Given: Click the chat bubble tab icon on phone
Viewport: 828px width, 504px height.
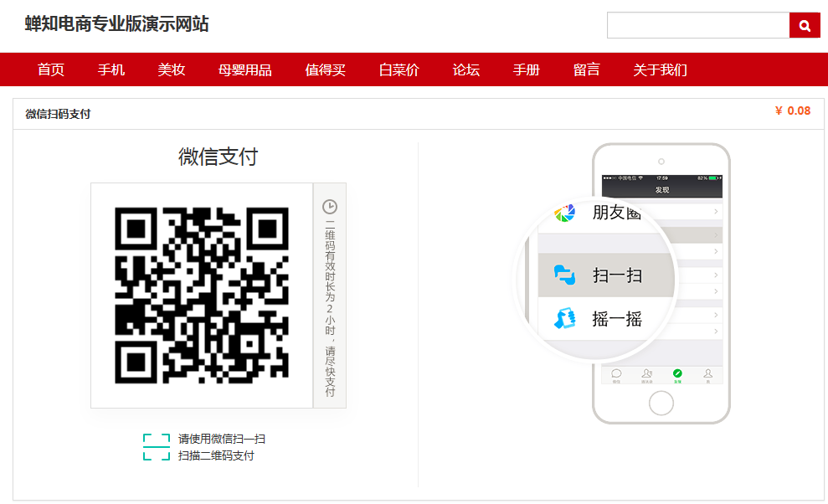Looking at the screenshot, I should pyautogui.click(x=616, y=374).
